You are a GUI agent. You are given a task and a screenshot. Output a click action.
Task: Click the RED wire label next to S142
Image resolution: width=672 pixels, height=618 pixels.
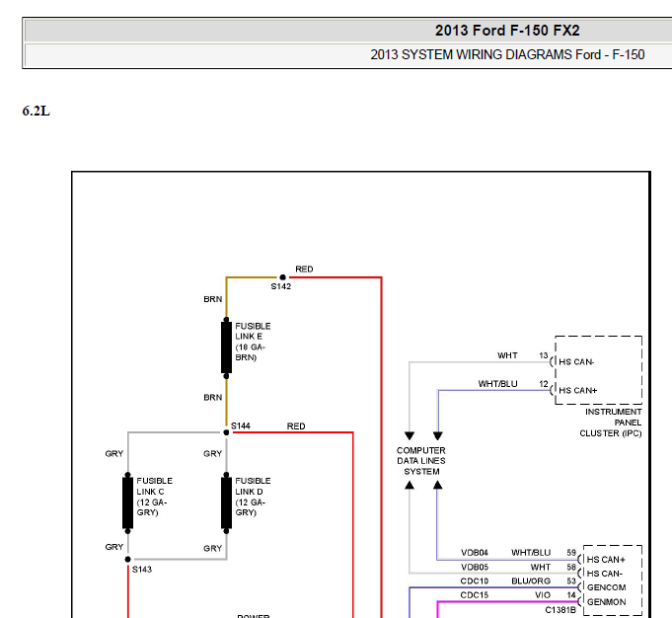click(x=304, y=270)
